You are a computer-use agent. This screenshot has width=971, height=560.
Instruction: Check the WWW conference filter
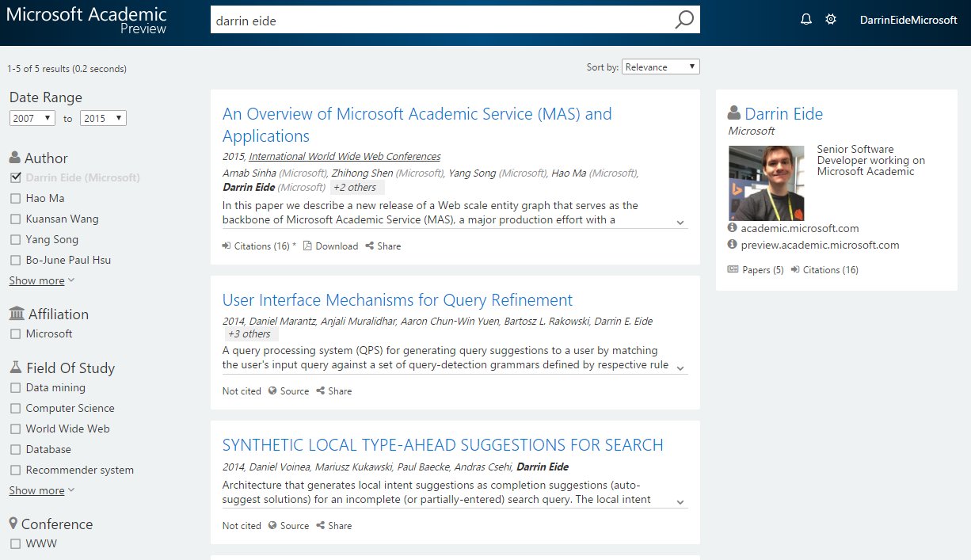pyautogui.click(x=15, y=544)
